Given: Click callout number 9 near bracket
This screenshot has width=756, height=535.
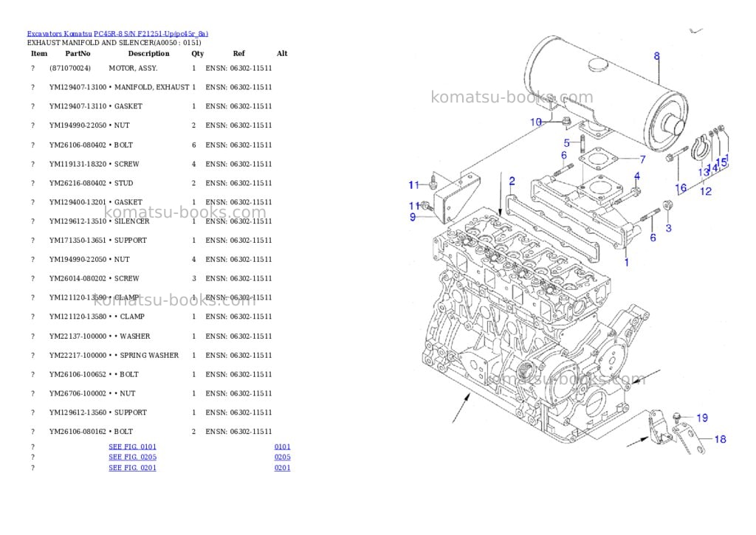Looking at the screenshot, I should click(413, 217).
